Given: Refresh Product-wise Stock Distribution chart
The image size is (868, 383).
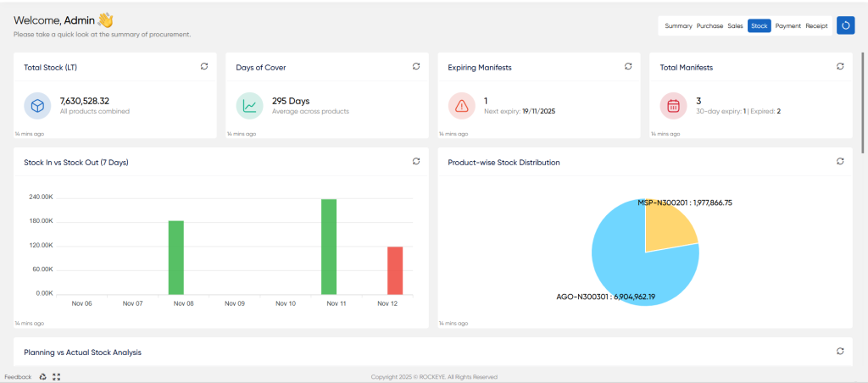Looking at the screenshot, I should point(840,161).
